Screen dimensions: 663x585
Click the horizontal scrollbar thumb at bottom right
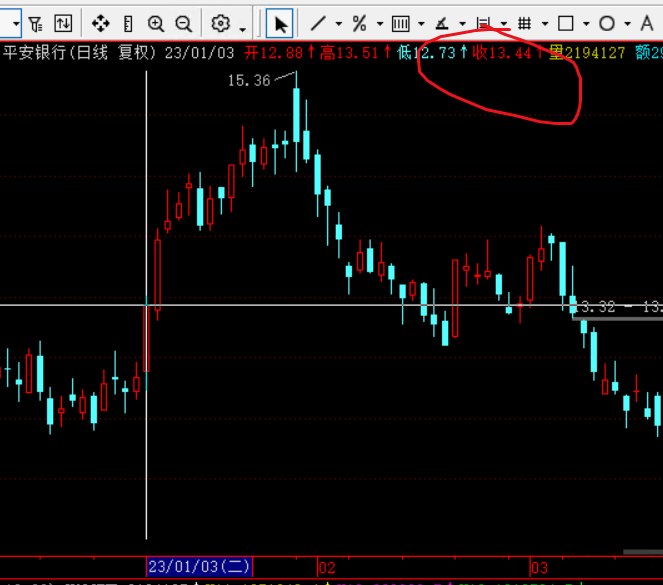point(643,552)
